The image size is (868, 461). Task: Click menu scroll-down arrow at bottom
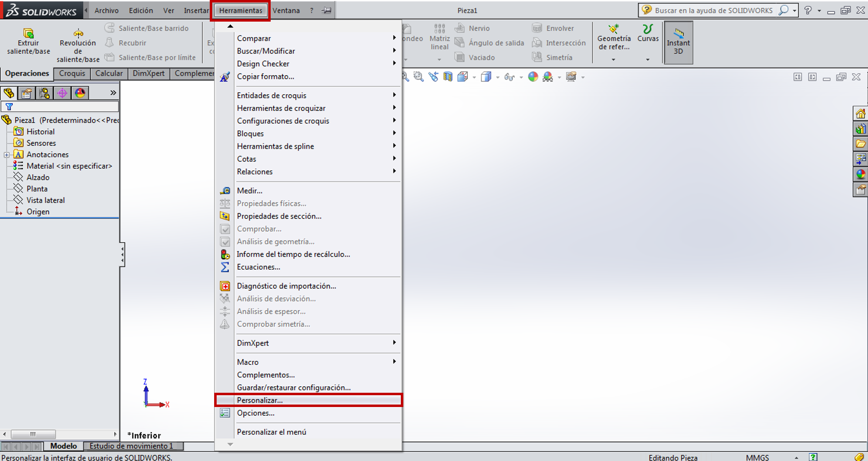coord(230,444)
